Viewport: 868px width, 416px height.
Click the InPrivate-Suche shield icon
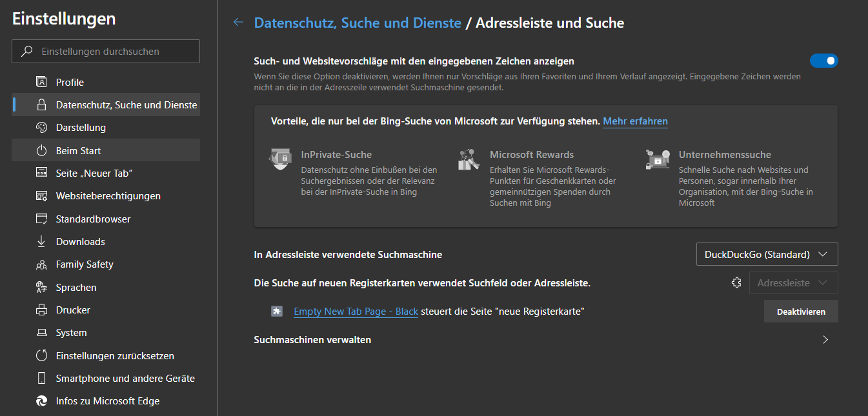click(x=279, y=159)
